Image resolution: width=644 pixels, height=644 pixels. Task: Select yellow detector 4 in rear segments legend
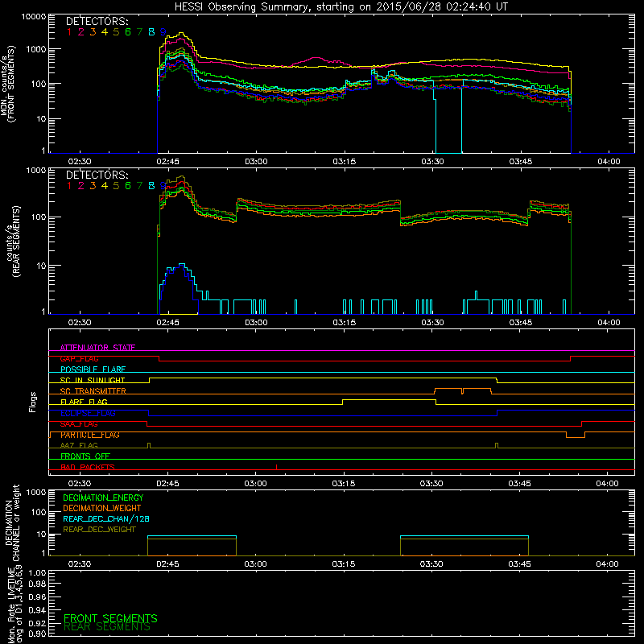pos(105,186)
